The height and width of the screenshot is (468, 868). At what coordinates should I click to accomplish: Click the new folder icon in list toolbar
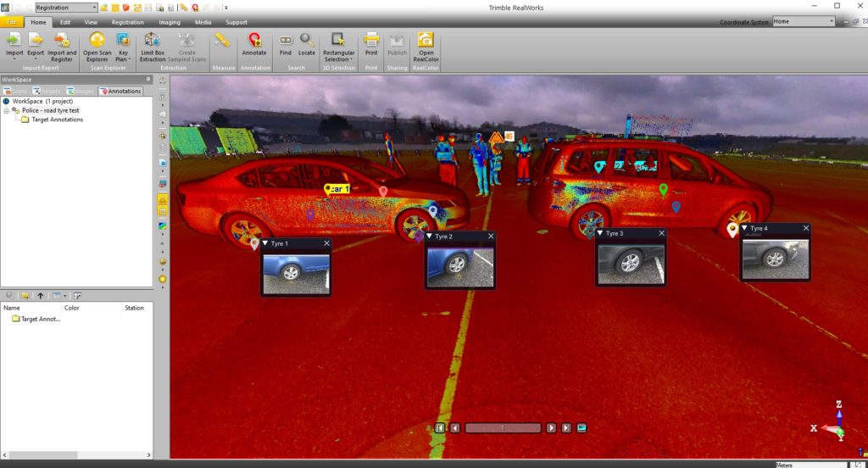coord(25,296)
